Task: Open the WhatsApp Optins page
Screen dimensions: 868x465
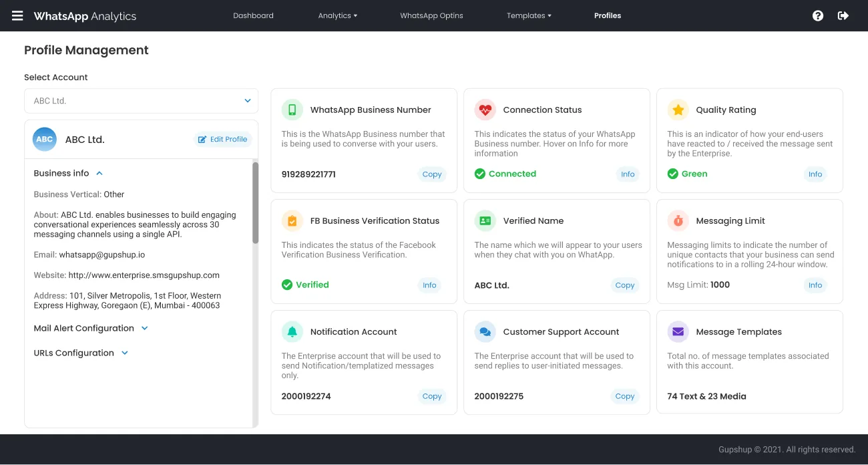Action: tap(431, 15)
